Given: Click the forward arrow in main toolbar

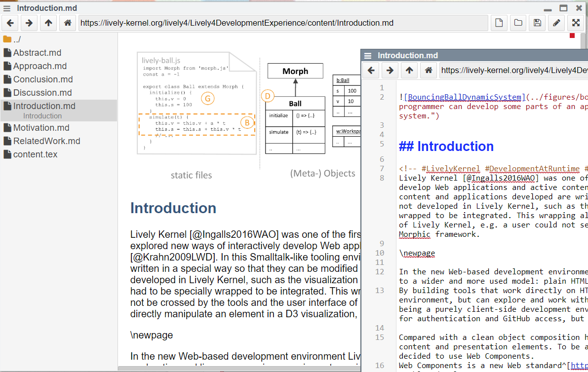Looking at the screenshot, I should [29, 23].
